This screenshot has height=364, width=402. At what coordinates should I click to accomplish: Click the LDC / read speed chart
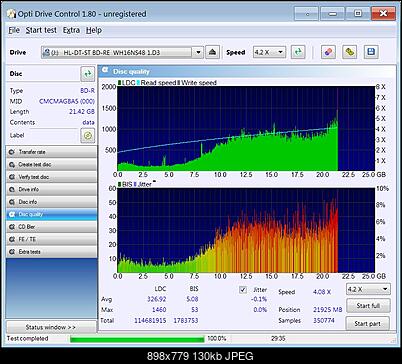pyautogui.click(x=246, y=128)
